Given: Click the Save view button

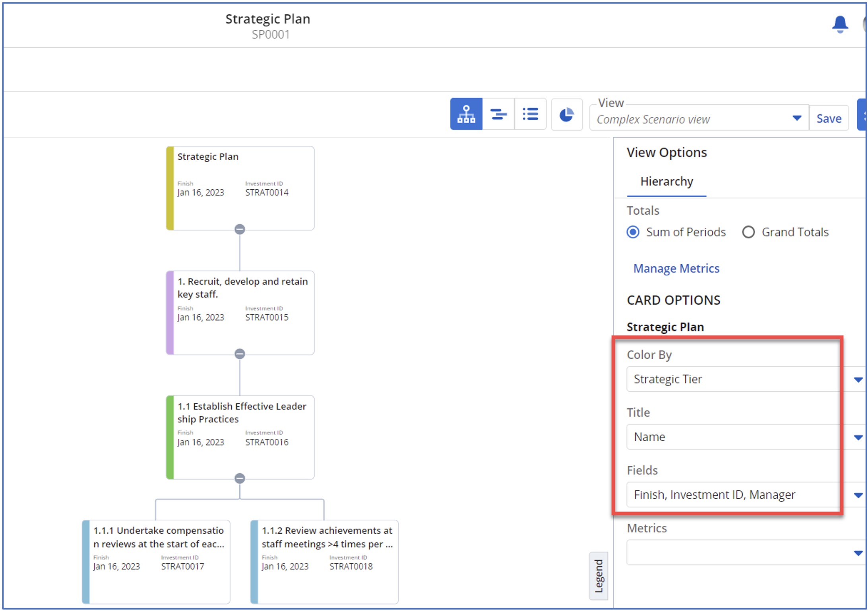Looking at the screenshot, I should click(x=829, y=118).
